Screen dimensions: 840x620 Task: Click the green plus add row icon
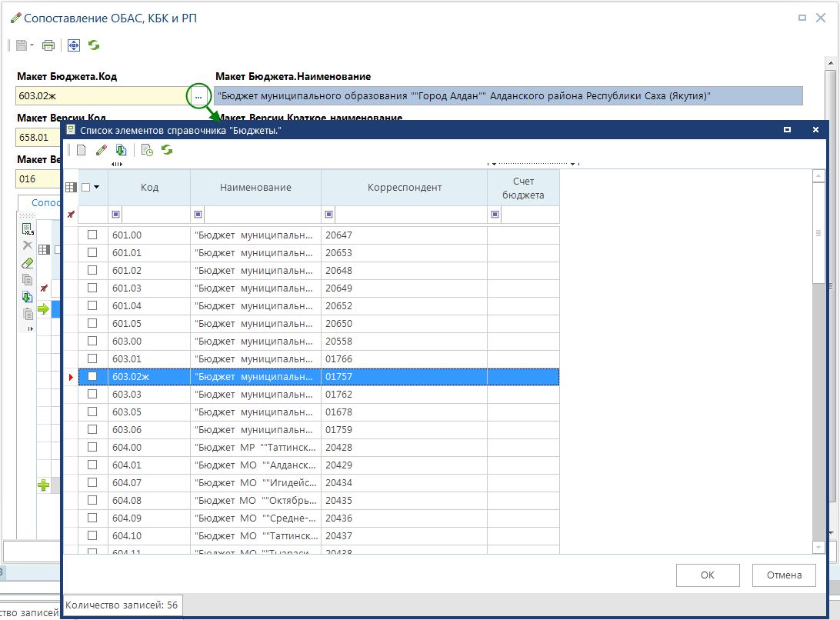44,485
